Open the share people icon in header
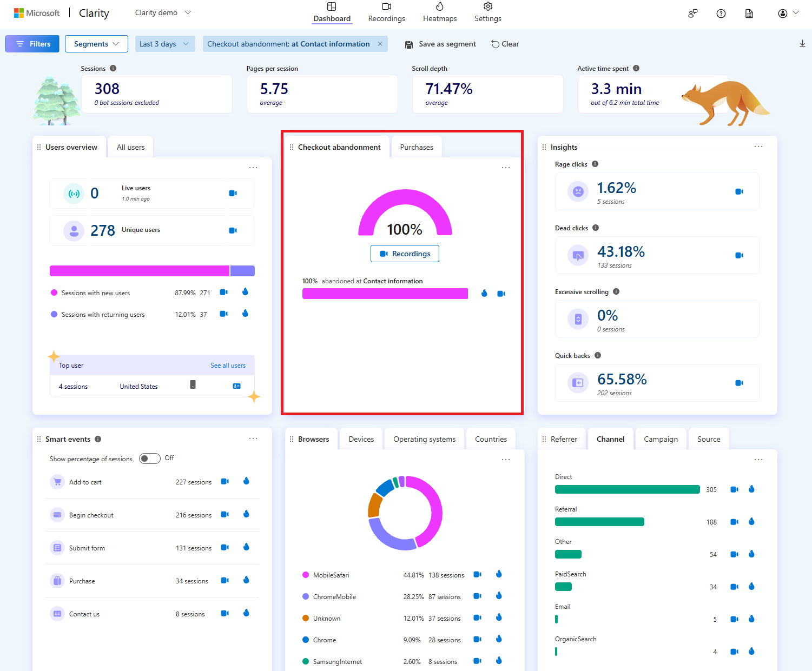Screen dimensions: 812x671 [x=693, y=14]
